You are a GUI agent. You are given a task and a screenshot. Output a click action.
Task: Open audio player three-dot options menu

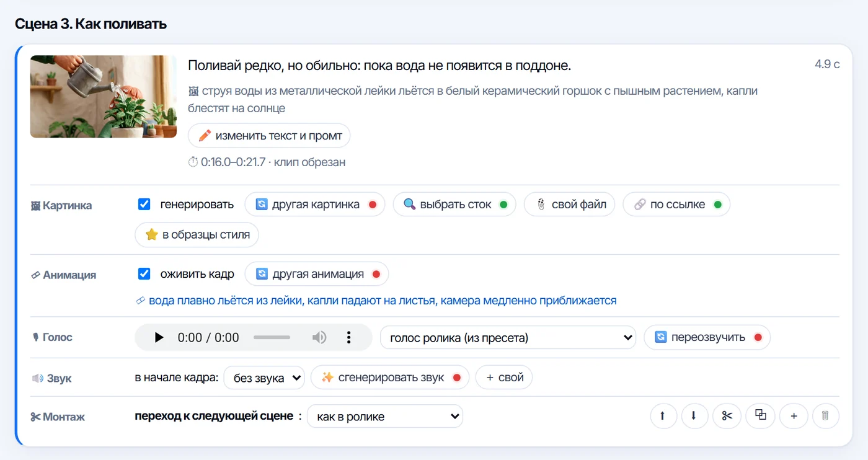coord(349,337)
